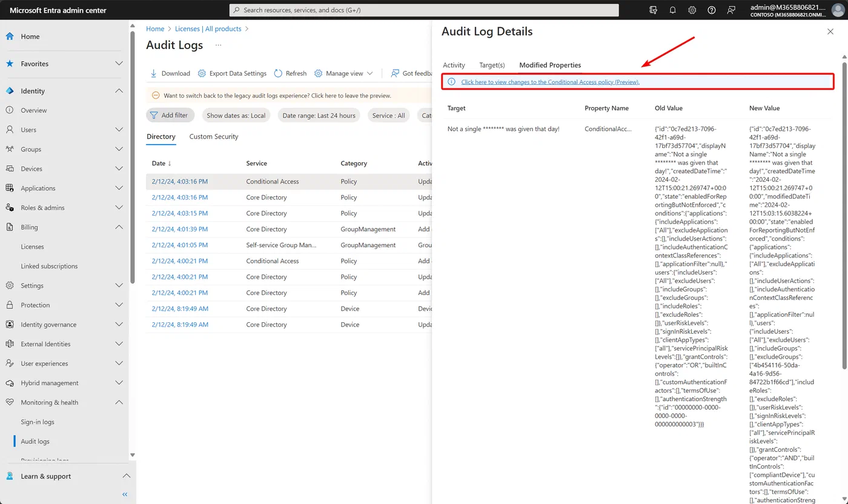Viewport: 848px width, 504px height.
Task: Click the Home breadcrumb link
Action: [x=155, y=28]
